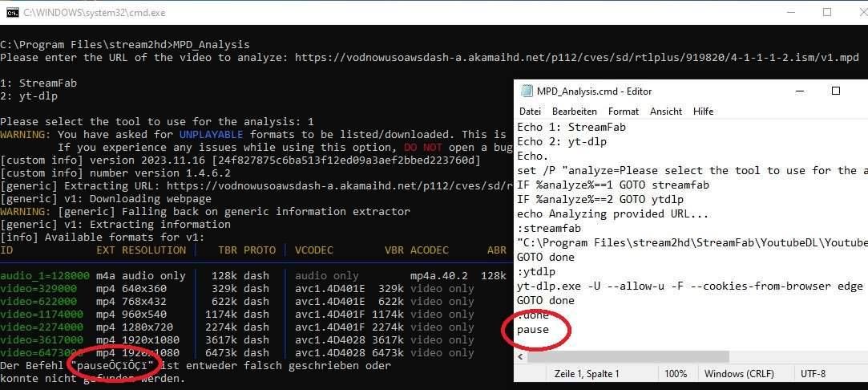The width and height of the screenshot is (868, 390).
Task: Open the Datei menu
Action: click(530, 112)
